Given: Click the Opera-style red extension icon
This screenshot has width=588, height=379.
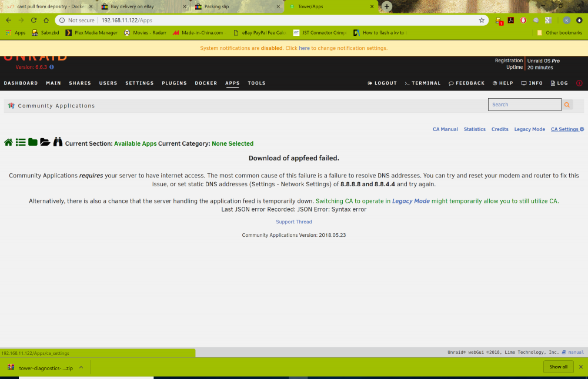Looking at the screenshot, I should pyautogui.click(x=523, y=20).
